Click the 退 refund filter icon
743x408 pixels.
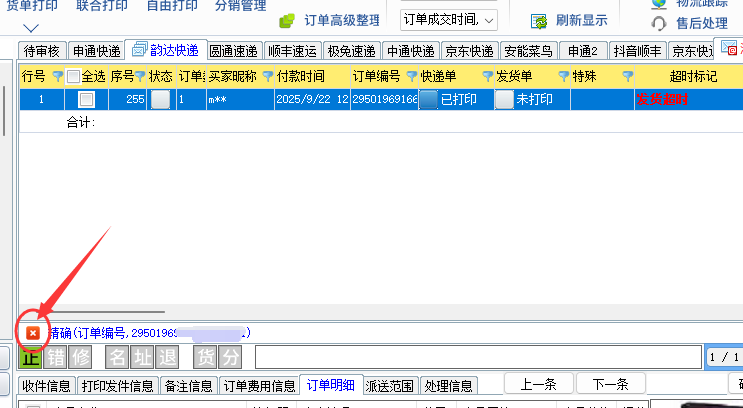pos(167,357)
